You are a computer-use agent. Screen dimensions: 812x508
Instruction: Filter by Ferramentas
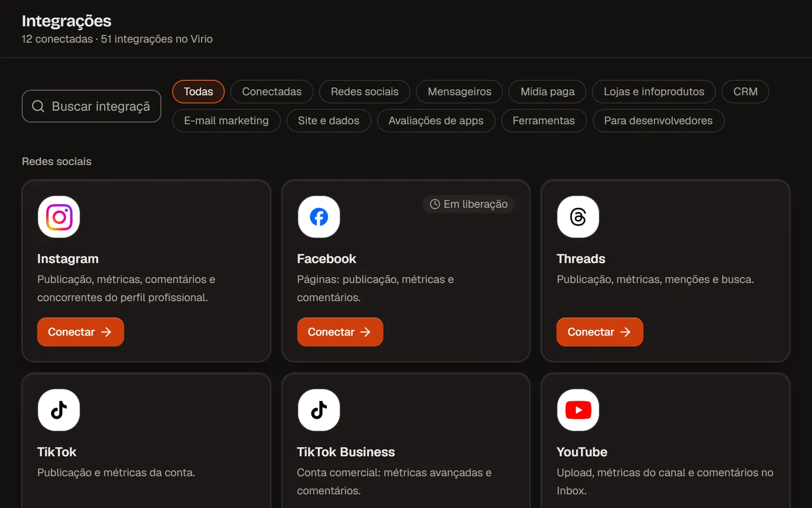point(544,121)
